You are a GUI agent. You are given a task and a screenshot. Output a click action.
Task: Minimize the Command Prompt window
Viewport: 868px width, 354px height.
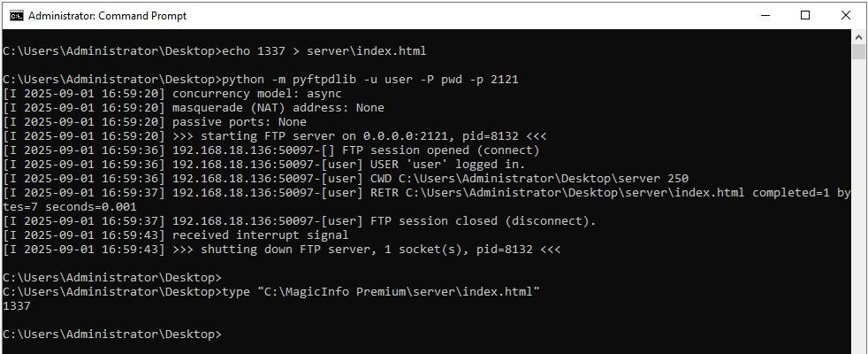(764, 15)
